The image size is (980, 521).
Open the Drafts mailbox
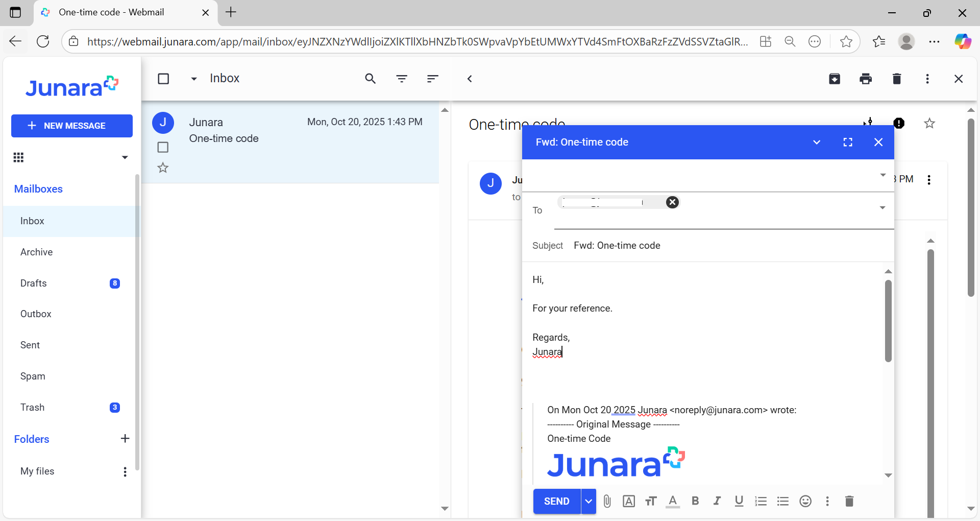(x=69, y=283)
